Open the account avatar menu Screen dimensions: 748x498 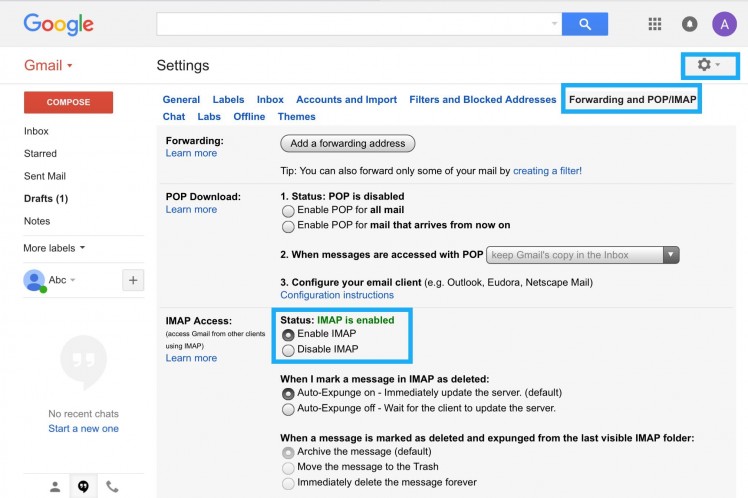coord(724,24)
